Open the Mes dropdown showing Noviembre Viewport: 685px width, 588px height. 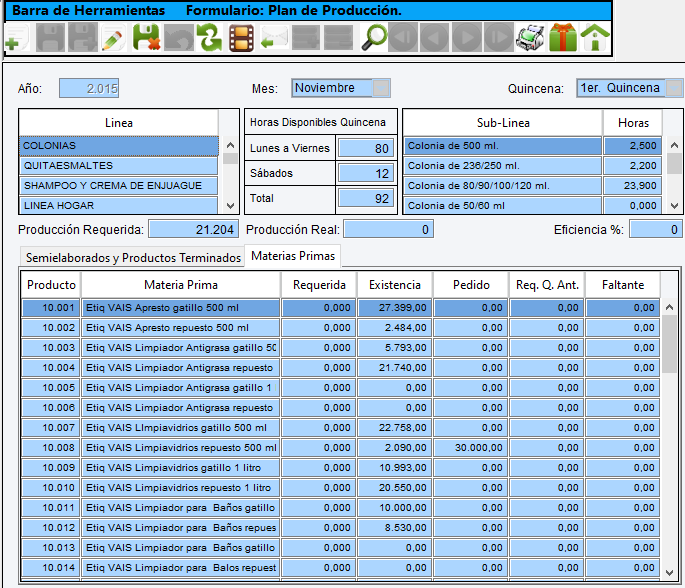coord(381,88)
